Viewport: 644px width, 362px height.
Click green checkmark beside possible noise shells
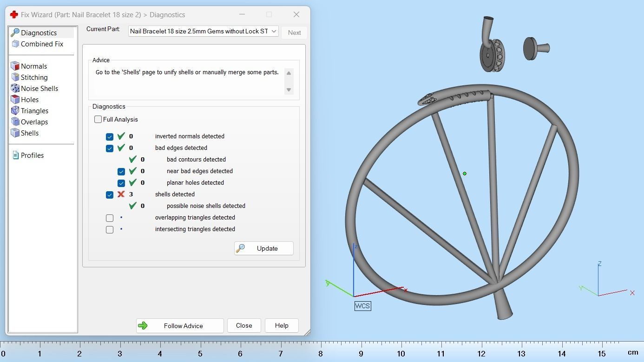coord(133,206)
